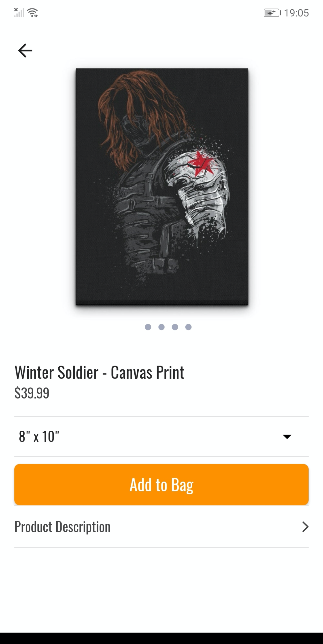
Task: Select the first image carousel dot
Action: coord(148,327)
